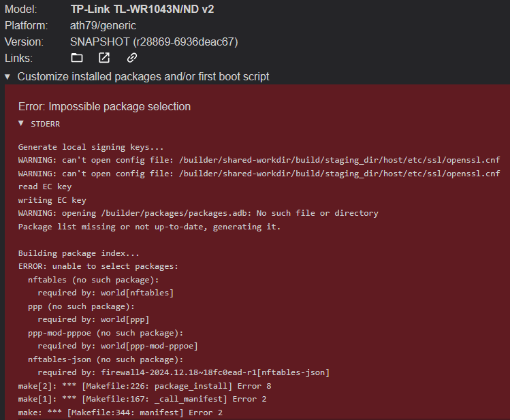Click the Makefile:226 package_install error line
This screenshot has height=420, width=510.
145,386
